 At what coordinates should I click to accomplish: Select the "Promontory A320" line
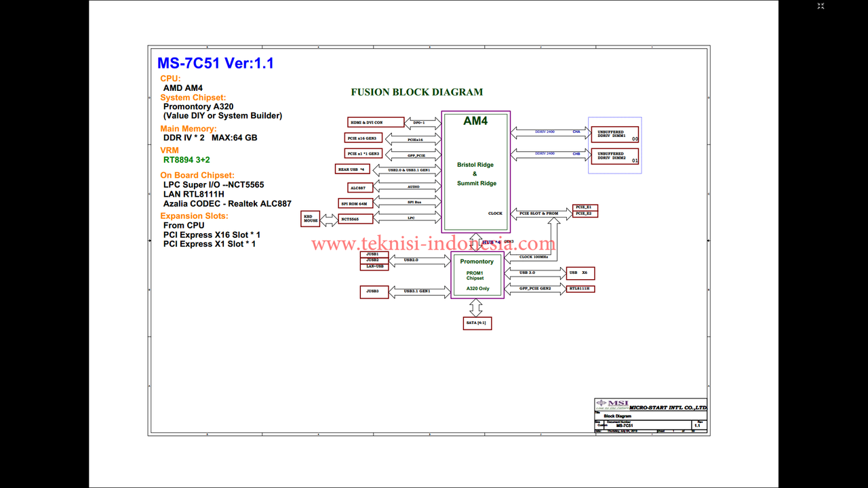click(x=198, y=106)
